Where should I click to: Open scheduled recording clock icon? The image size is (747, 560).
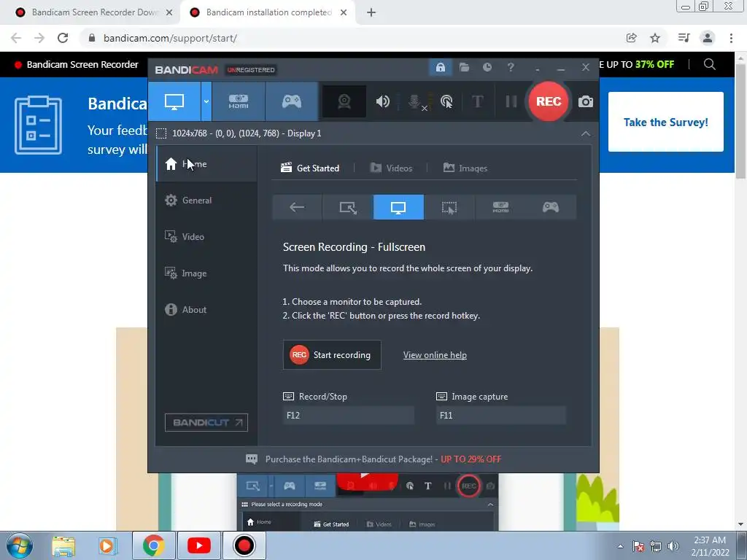point(487,68)
